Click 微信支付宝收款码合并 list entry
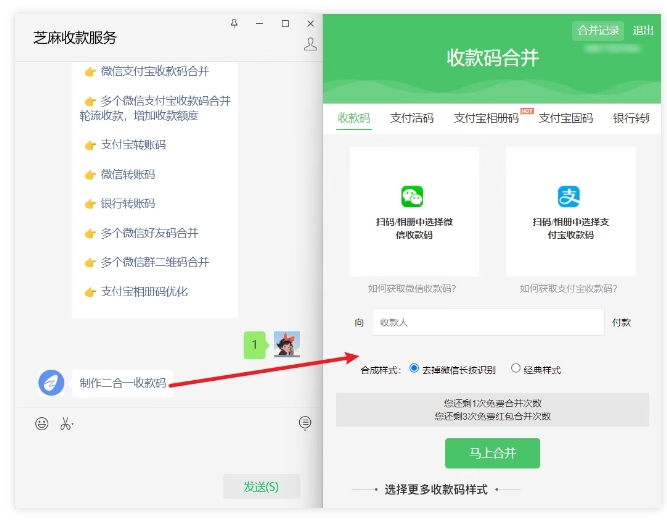 pyautogui.click(x=154, y=71)
